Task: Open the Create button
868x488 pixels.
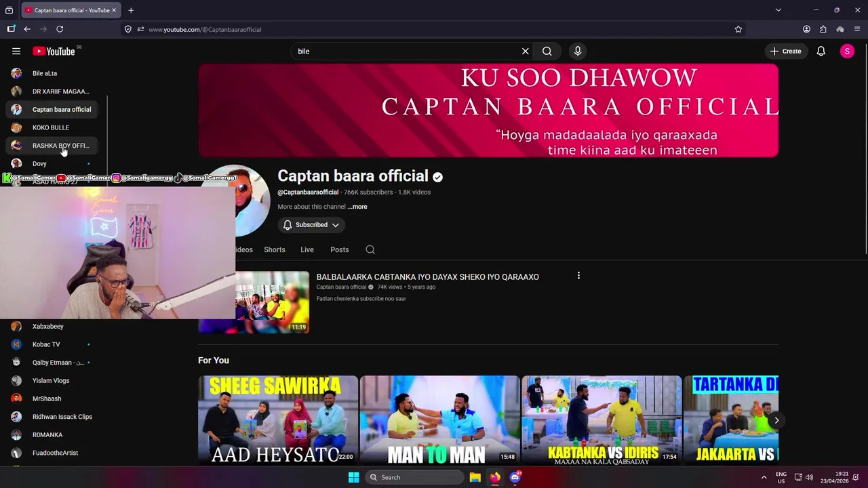Action: tap(786, 52)
